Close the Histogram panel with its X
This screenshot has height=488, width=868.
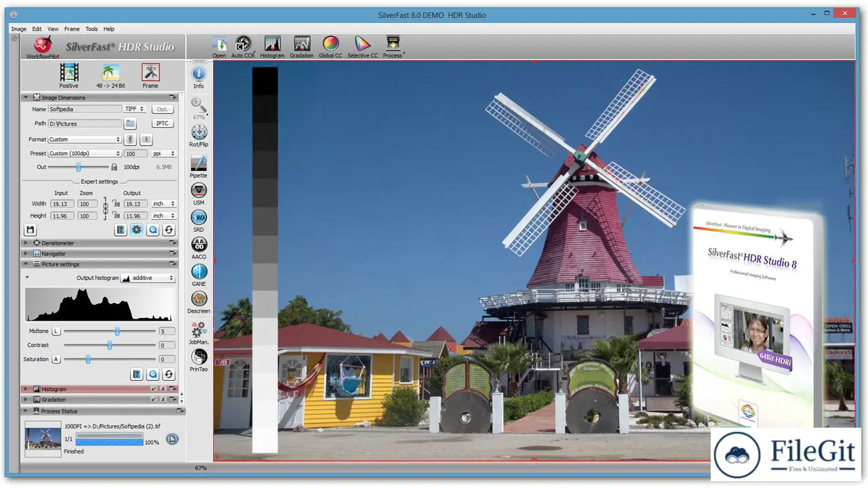tap(163, 389)
